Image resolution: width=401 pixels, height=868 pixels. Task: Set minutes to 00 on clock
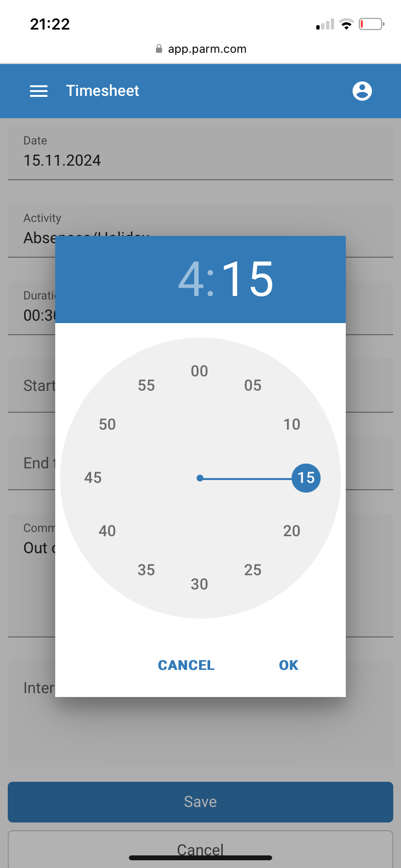coord(200,372)
